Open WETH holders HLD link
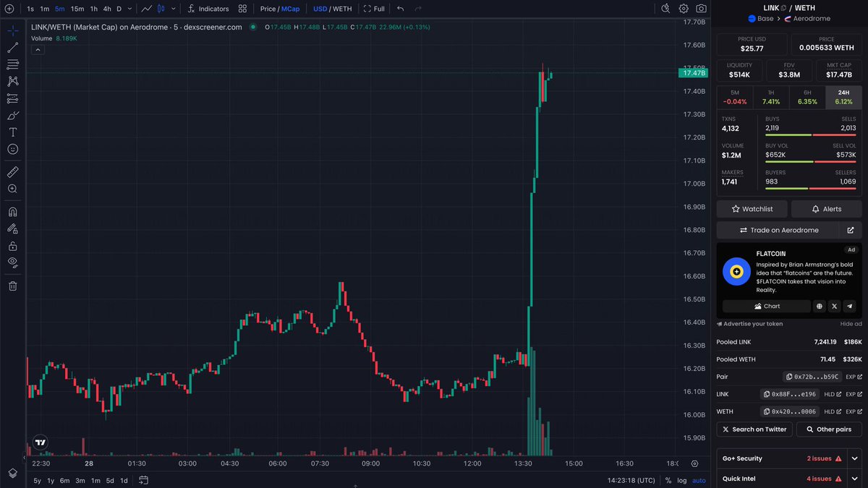The width and height of the screenshot is (868, 488). tap(831, 411)
